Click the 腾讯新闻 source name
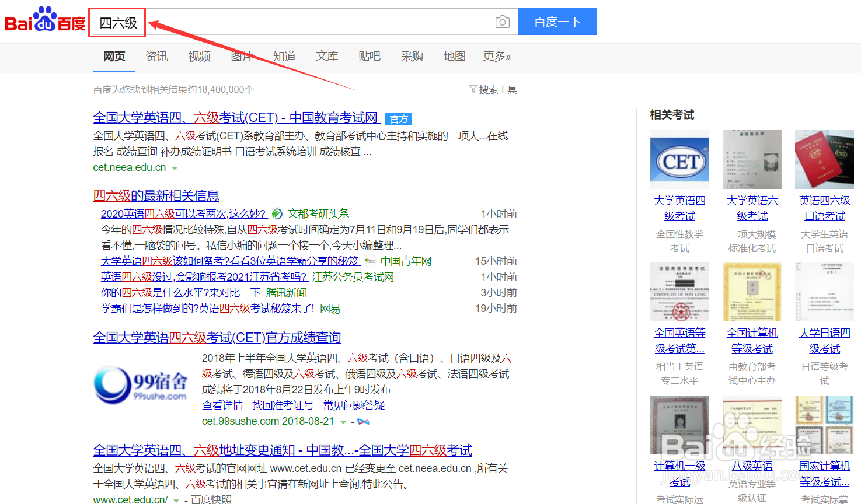861x504 pixels. [x=286, y=293]
